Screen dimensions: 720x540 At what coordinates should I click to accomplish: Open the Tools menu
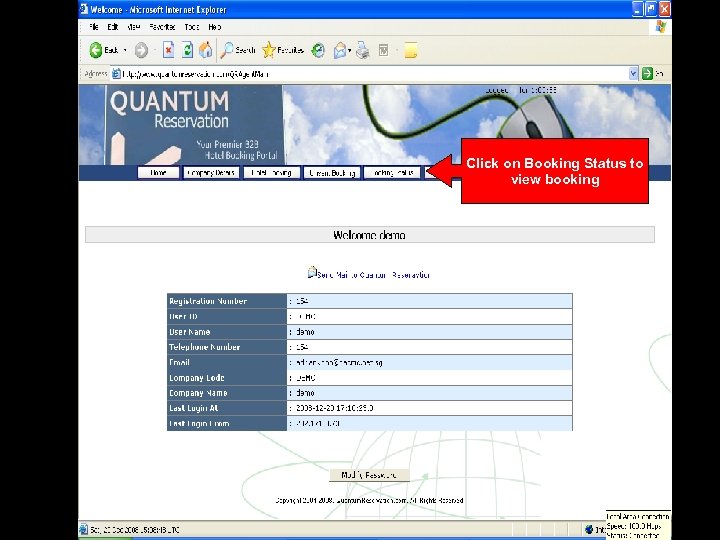click(192, 27)
